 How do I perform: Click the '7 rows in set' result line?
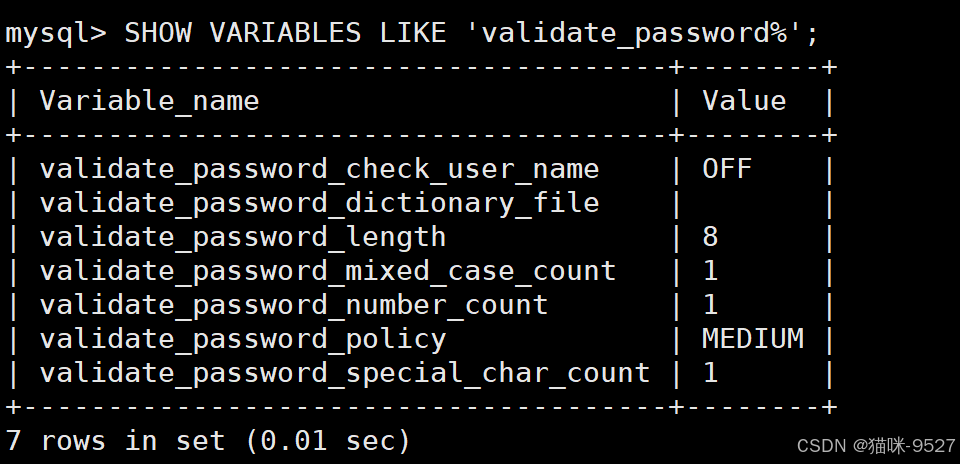[208, 441]
